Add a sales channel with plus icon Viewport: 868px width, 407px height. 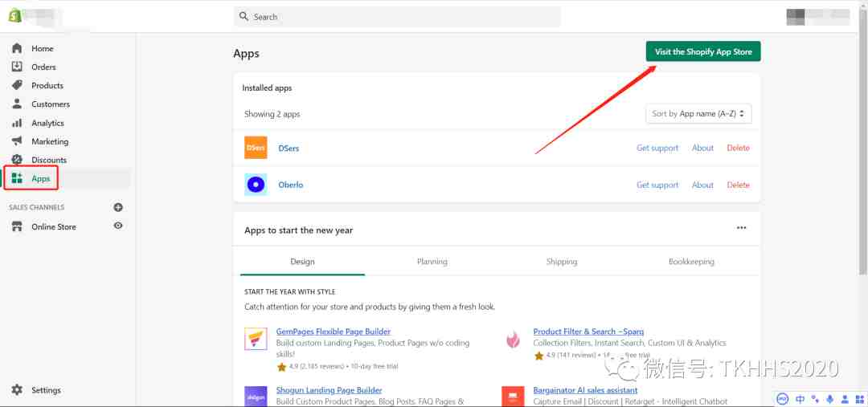(x=118, y=207)
